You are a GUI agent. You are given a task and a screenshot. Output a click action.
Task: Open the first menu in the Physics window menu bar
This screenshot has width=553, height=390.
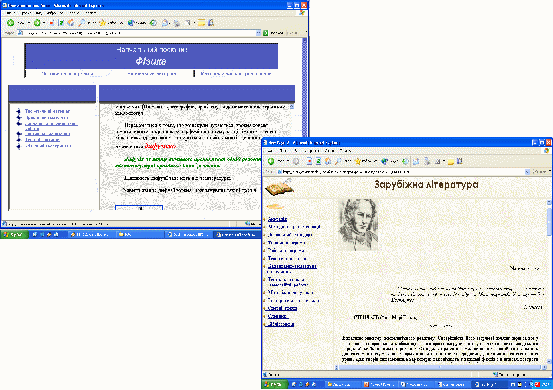pos(10,13)
